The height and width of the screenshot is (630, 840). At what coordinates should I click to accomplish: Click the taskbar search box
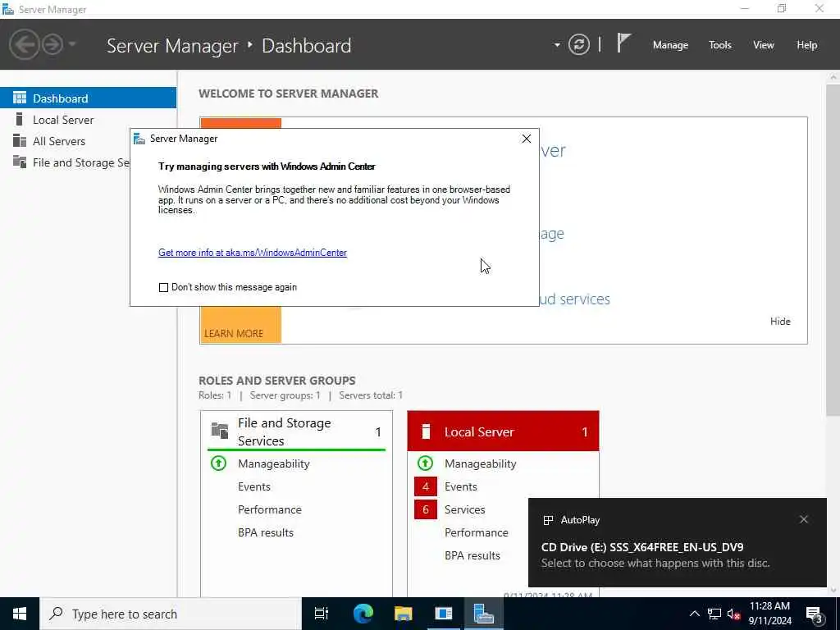point(171,614)
